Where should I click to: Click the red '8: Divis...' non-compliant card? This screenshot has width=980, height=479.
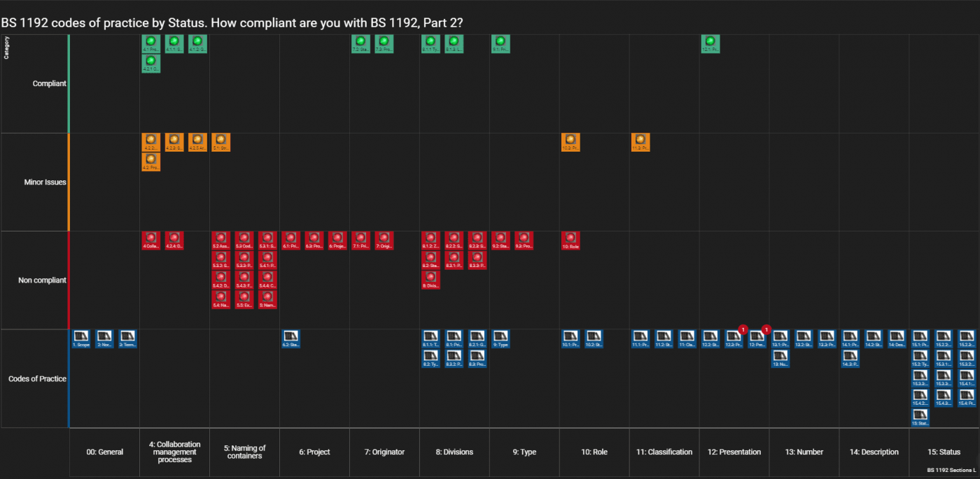point(431,280)
